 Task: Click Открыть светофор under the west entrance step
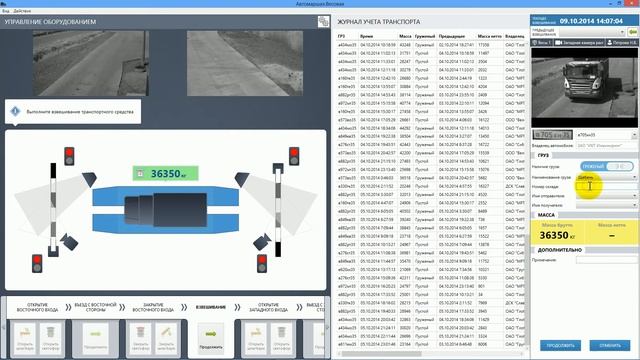[x=281, y=338]
